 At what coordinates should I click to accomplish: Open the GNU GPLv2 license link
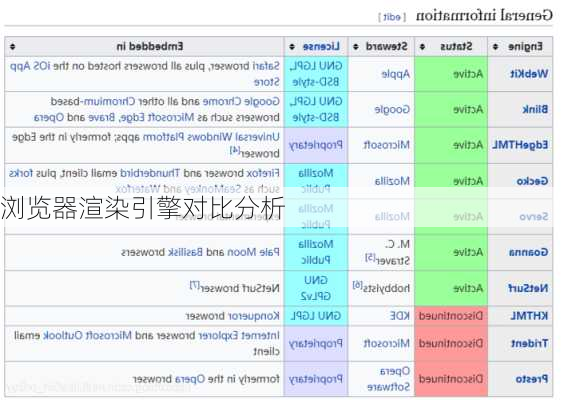tap(316, 288)
